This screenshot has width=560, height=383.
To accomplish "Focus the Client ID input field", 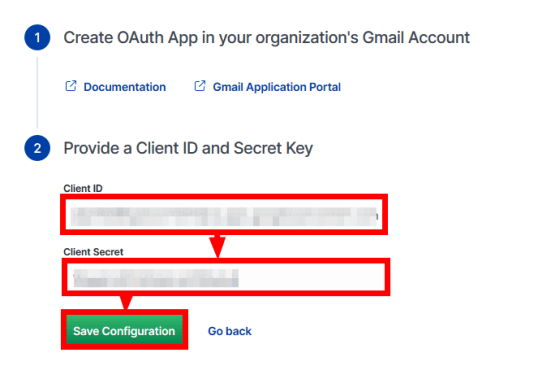I will point(224,214).
